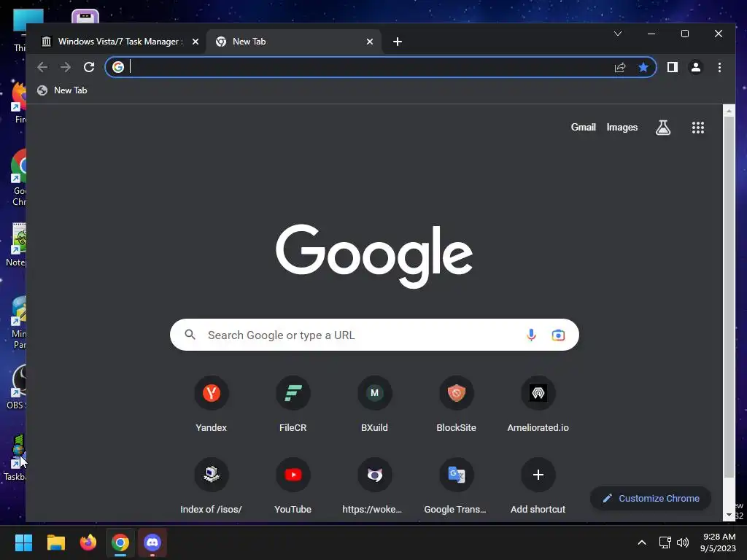Viewport: 747px width, 560px height.
Task: Launch Firefox from taskbar
Action: pyautogui.click(x=88, y=542)
